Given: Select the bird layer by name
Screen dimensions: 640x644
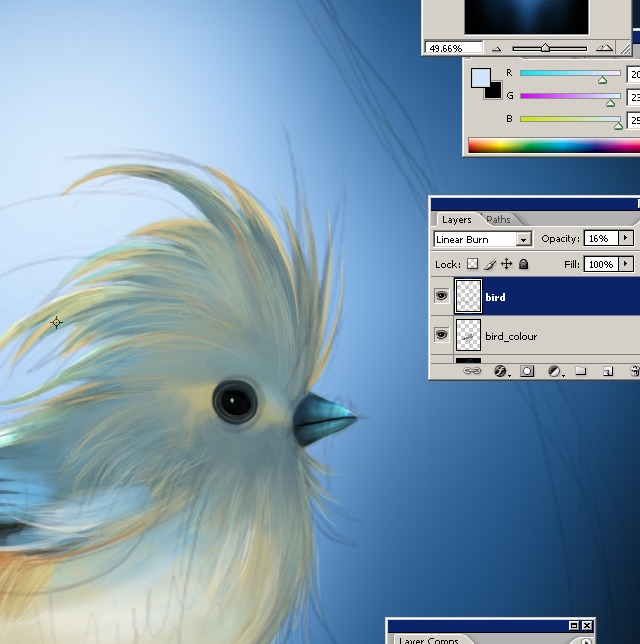Looking at the screenshot, I should (x=495, y=297).
